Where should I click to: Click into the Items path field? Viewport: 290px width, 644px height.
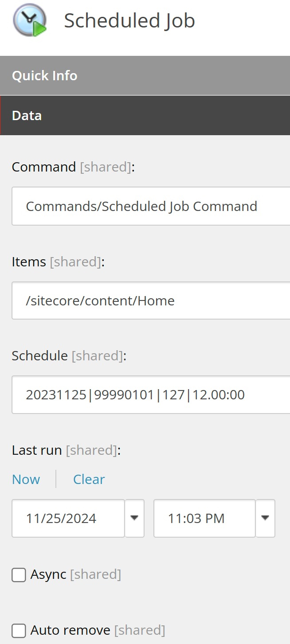[x=151, y=301]
